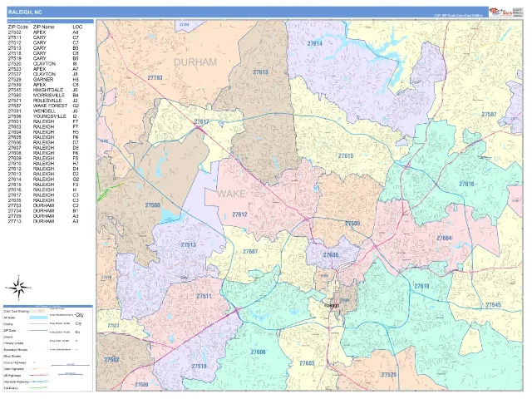Click the County legend label
The image size is (532, 399).
(x=8, y=324)
